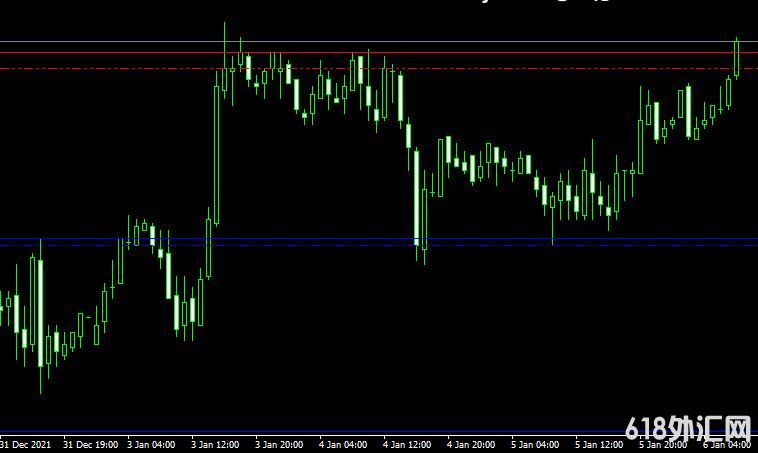
Task: Click the 3 Jan 20:00 time label
Action: [279, 444]
